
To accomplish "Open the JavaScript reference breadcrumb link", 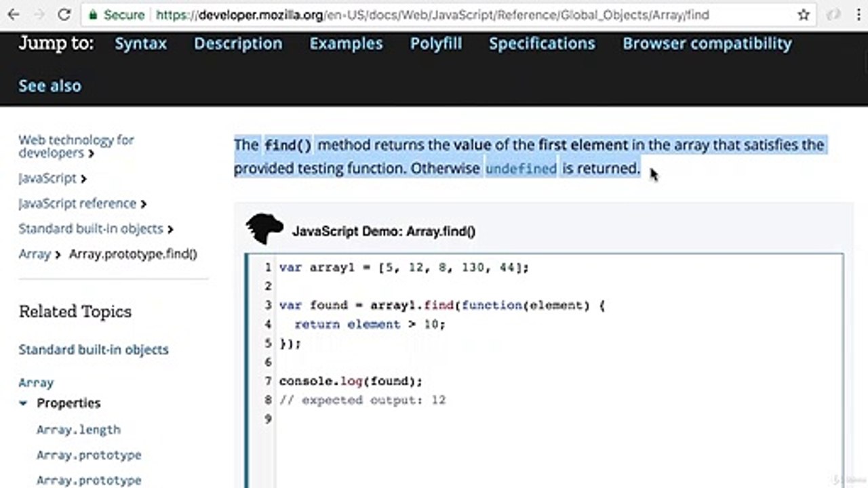I will (77, 203).
